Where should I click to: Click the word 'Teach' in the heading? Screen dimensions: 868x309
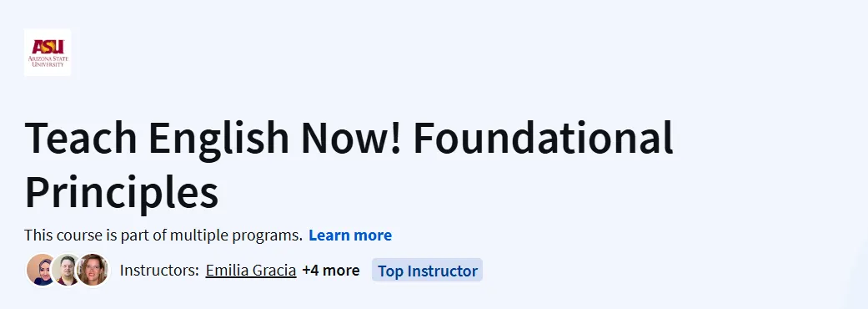coord(81,137)
